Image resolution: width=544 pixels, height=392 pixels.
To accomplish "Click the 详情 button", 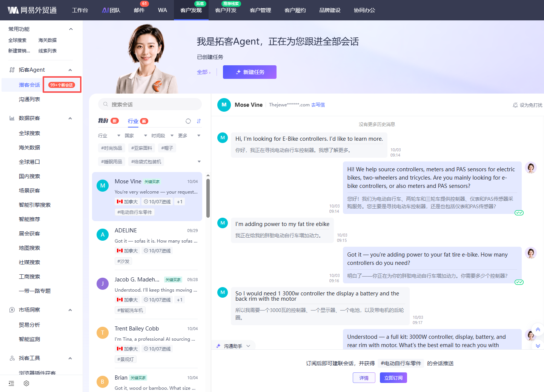I will [364, 378].
